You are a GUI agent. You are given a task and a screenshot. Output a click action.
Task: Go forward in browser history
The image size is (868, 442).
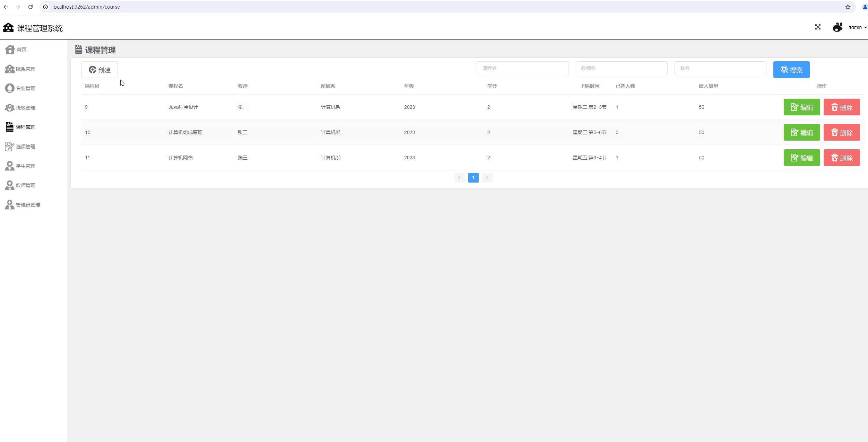(x=18, y=7)
